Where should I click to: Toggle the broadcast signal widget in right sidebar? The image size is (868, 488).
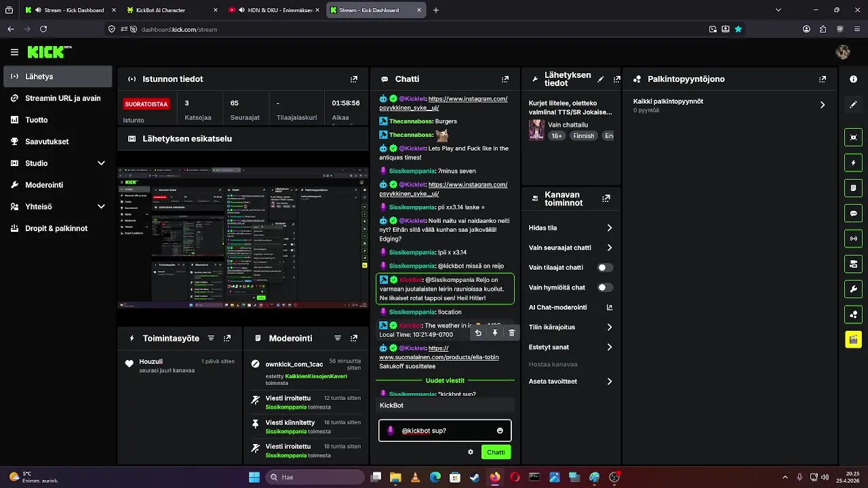(x=853, y=239)
